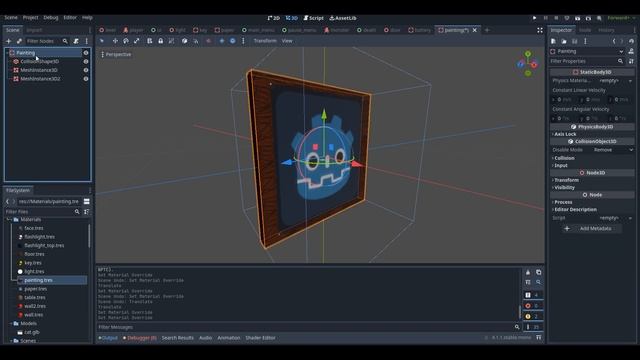The image size is (640, 360).
Task: Open the AssetLib workspace
Action: tap(343, 18)
